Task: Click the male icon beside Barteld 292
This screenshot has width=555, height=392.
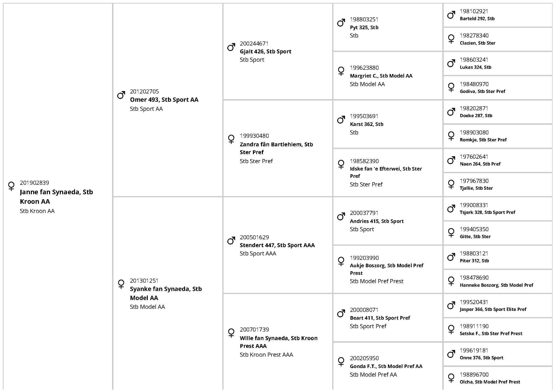Action: click(451, 15)
